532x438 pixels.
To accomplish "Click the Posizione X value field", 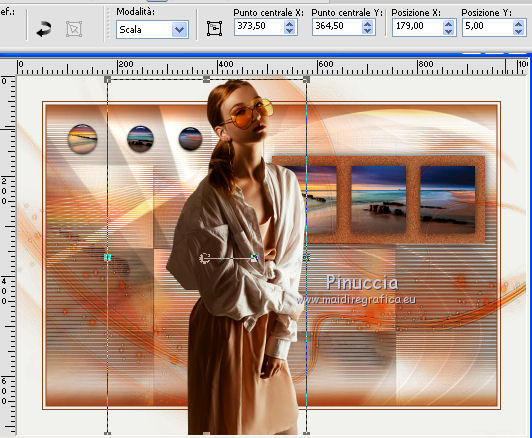I will click(417, 26).
